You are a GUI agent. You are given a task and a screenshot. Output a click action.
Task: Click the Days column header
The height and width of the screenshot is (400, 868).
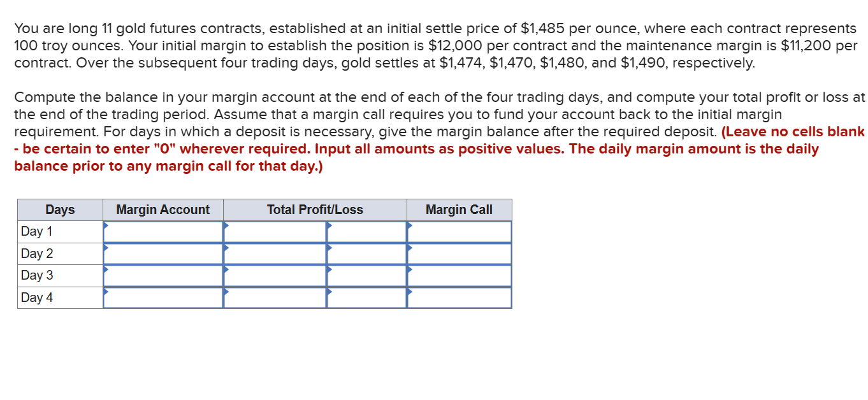59,210
